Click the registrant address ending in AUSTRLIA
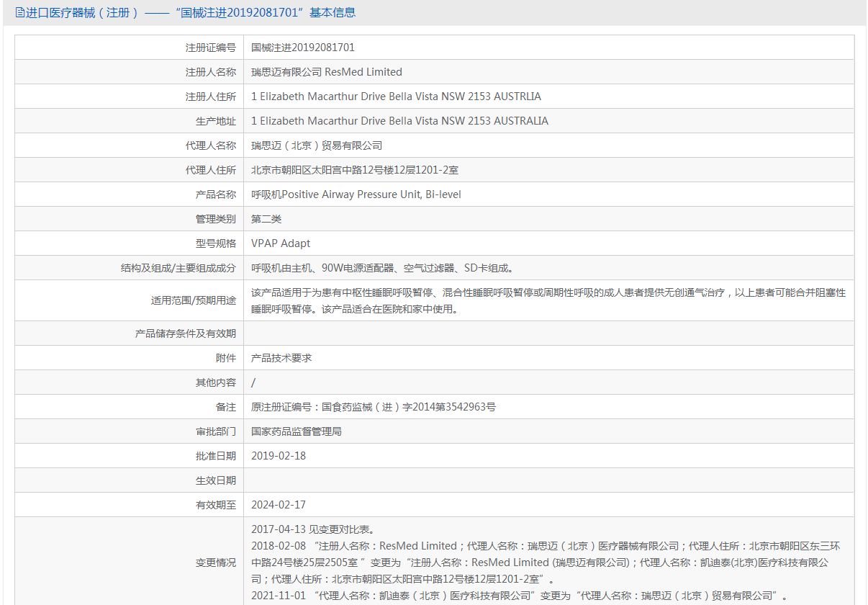Screen dimensions: 868x605 (x=396, y=97)
